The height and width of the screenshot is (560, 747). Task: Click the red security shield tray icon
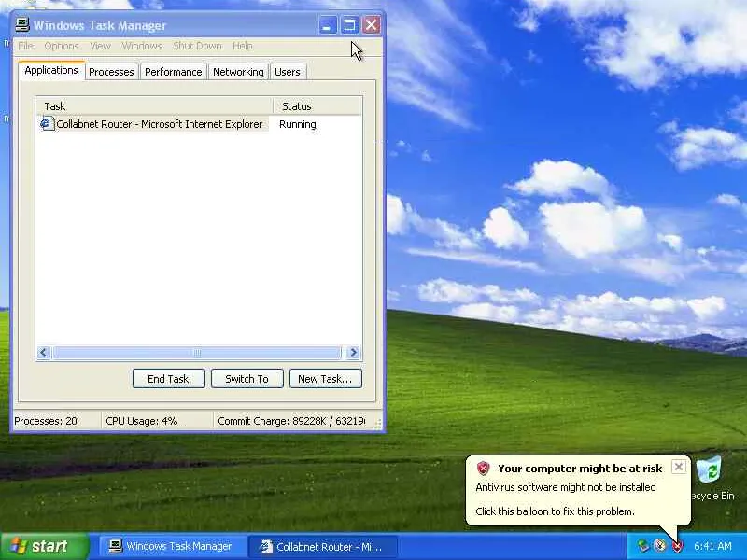pos(677,546)
